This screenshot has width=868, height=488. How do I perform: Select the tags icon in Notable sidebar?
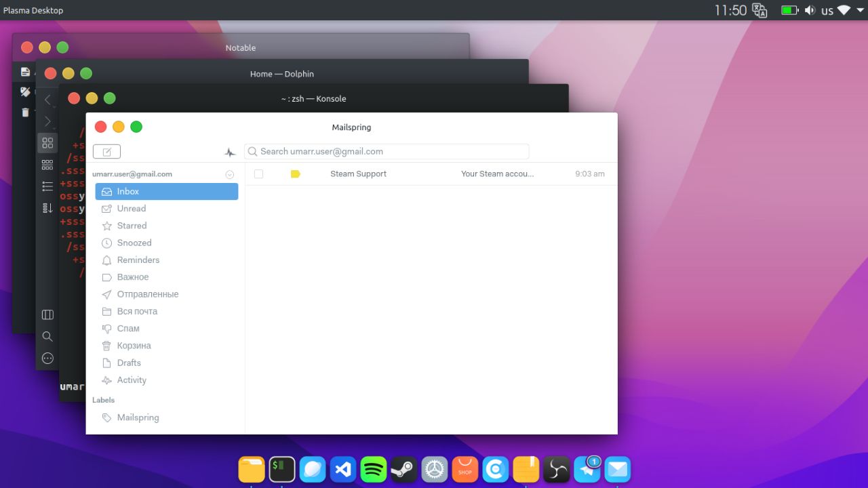coord(25,92)
